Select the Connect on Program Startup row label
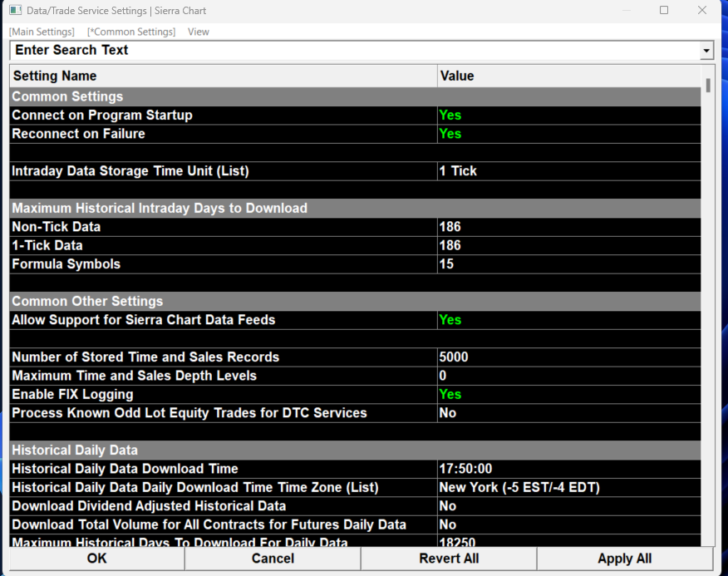Viewport: 728px width, 576px height. click(x=102, y=116)
